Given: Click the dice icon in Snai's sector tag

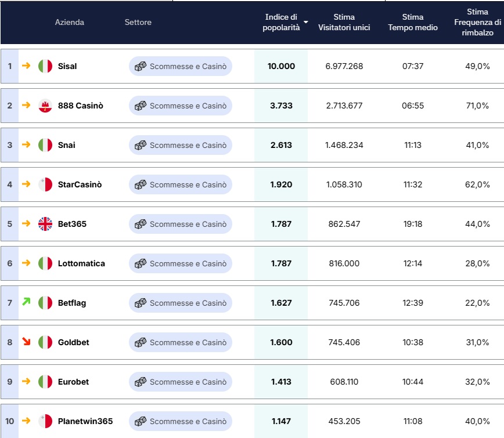Looking at the screenshot, I should tap(141, 145).
